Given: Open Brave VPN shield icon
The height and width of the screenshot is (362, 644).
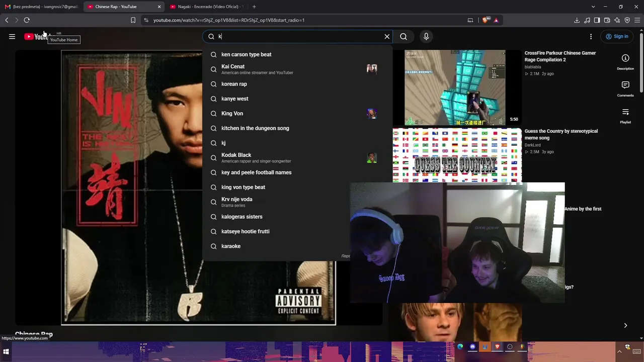Looking at the screenshot, I should tap(627, 20).
